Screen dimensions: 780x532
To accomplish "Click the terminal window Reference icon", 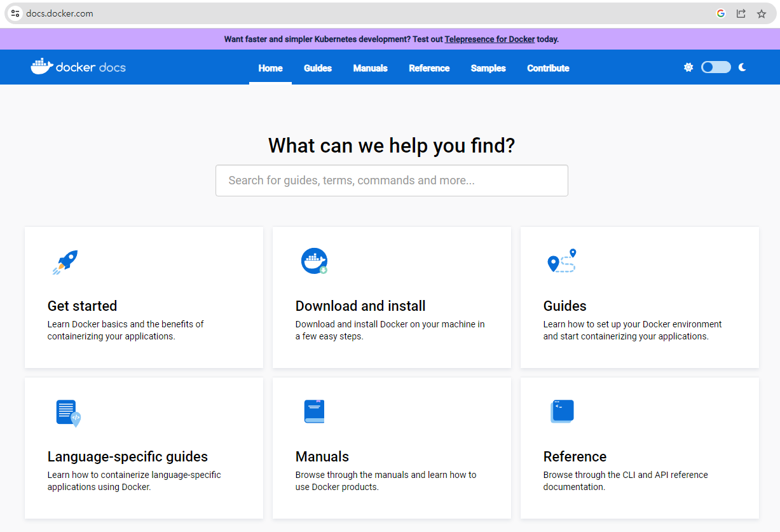I will pyautogui.click(x=562, y=411).
